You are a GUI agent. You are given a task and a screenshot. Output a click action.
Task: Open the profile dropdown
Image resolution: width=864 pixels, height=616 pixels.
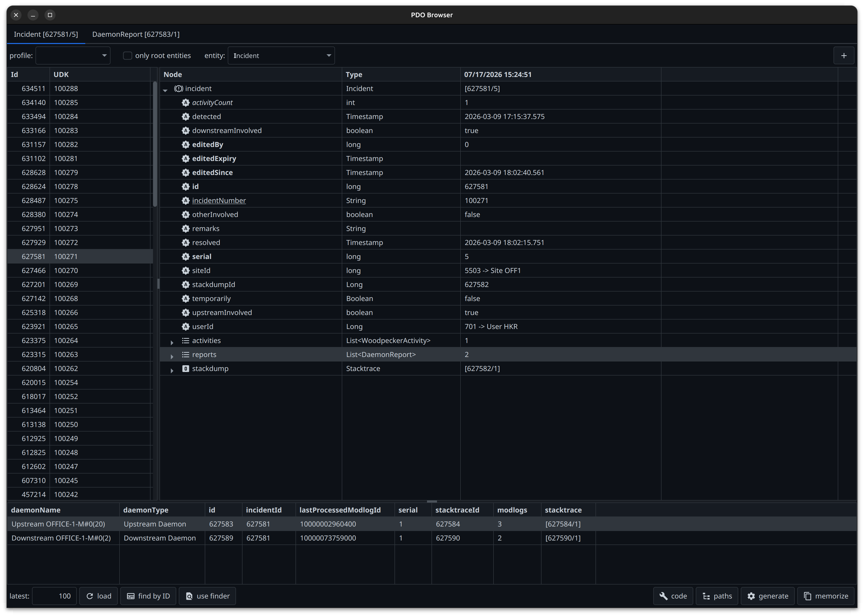tap(73, 55)
